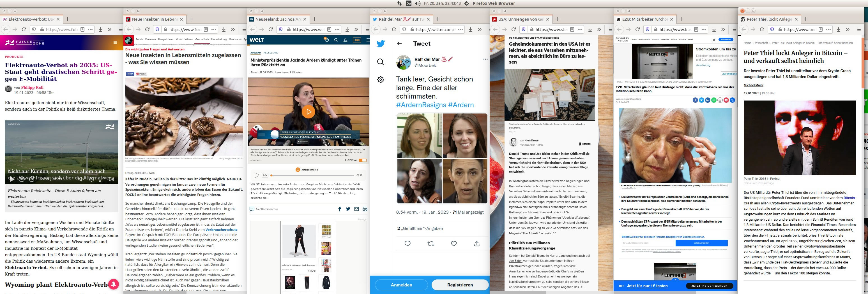Image resolution: width=868 pixels, height=294 pixels.
Task: Click MERKEN bookmark on the Stern article
Action: coord(585,144)
